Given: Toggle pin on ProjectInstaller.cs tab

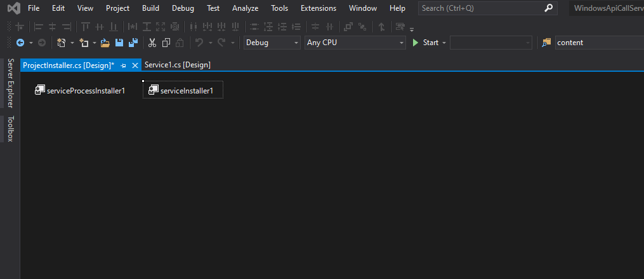Looking at the screenshot, I should [x=124, y=65].
